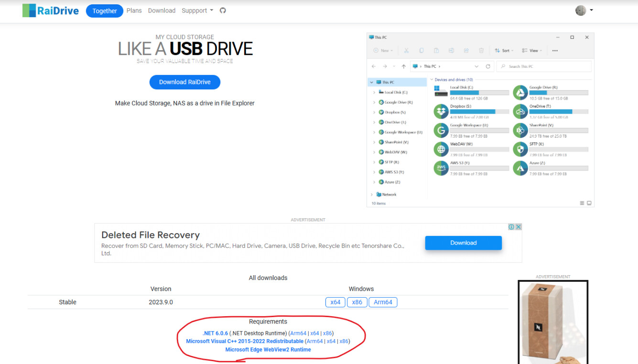Close the Deleted File Recovery advertisement
638x364 pixels.
[518, 227]
